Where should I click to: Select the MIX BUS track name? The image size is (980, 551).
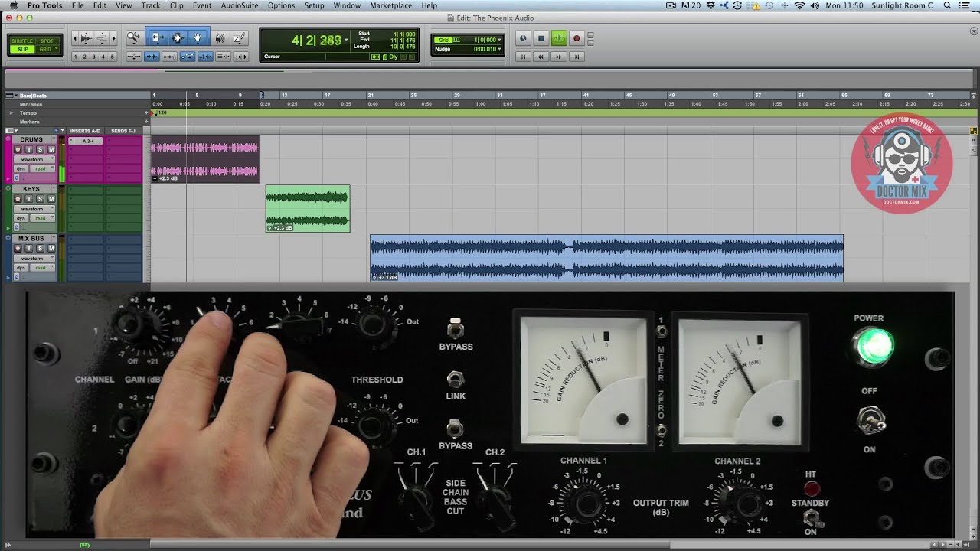point(31,239)
